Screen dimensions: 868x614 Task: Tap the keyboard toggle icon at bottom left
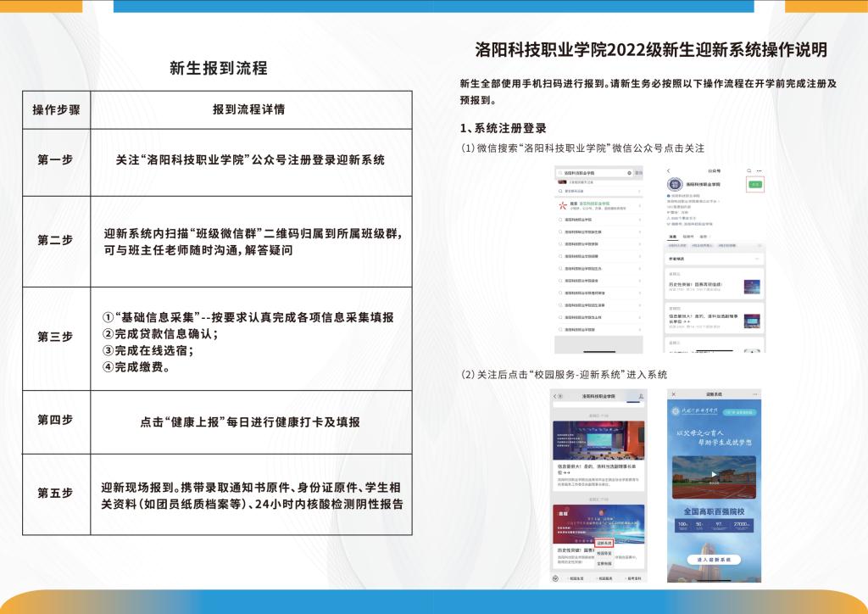pyautogui.click(x=555, y=578)
